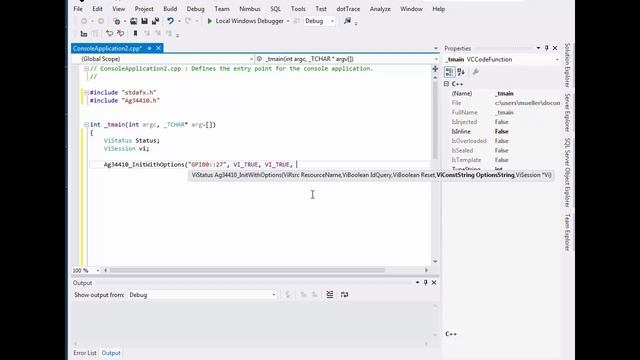Open the Solution Explorer side tab
This screenshot has width=640, height=360.
[567, 65]
